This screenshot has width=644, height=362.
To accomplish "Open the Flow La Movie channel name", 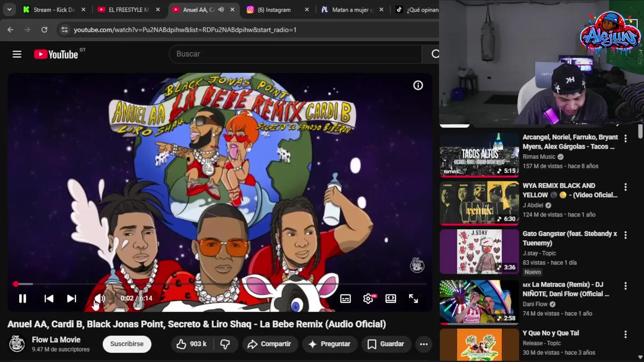I will (x=56, y=340).
